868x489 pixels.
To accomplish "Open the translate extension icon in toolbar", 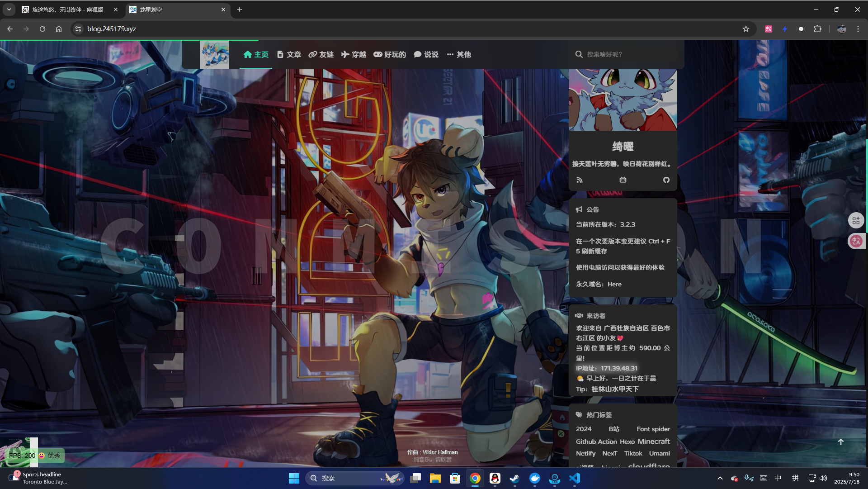I will (x=769, y=29).
